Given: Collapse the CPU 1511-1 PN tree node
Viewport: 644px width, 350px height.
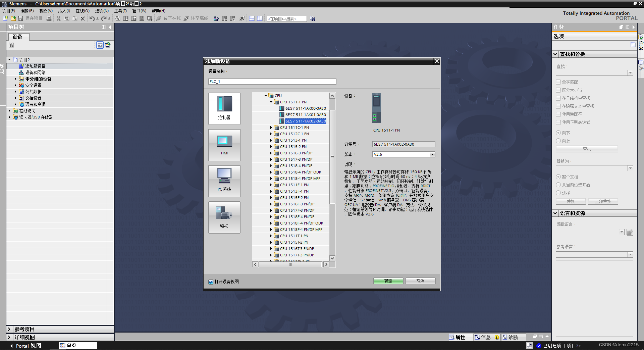Looking at the screenshot, I should click(x=271, y=102).
